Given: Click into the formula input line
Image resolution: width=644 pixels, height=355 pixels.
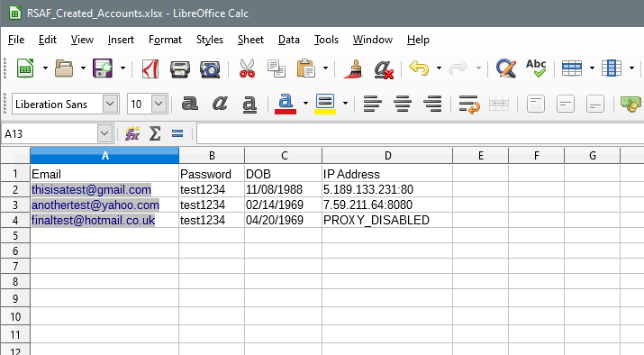Looking at the screenshot, I should pyautogui.click(x=420, y=134).
